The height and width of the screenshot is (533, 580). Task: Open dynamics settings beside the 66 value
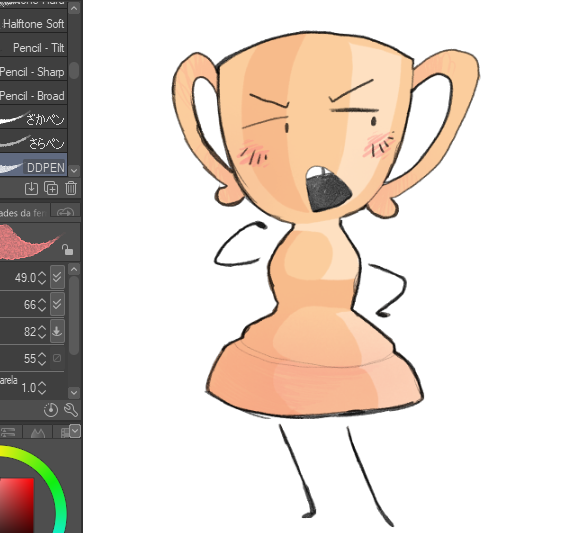pos(57,304)
